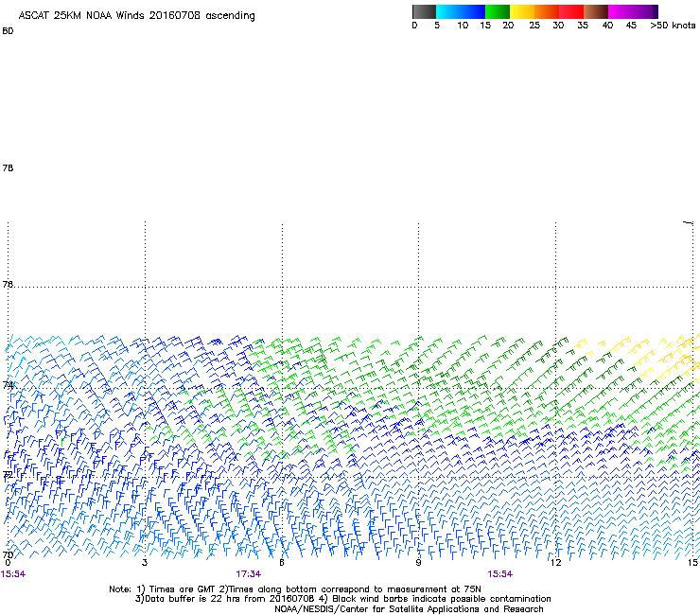Click the longitude axis label '12'

(555, 563)
